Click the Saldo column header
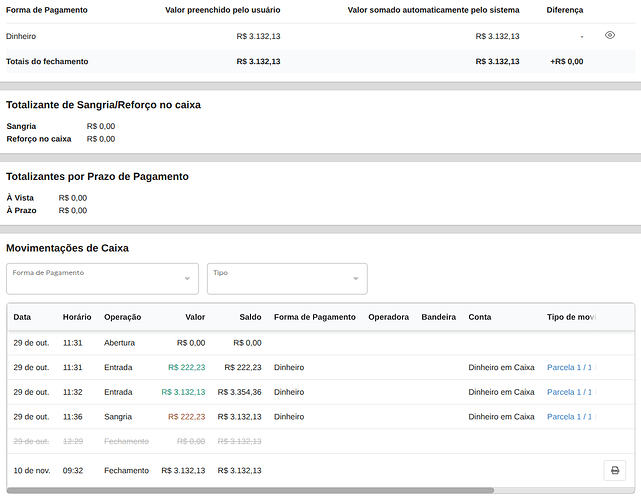 pyautogui.click(x=250, y=317)
